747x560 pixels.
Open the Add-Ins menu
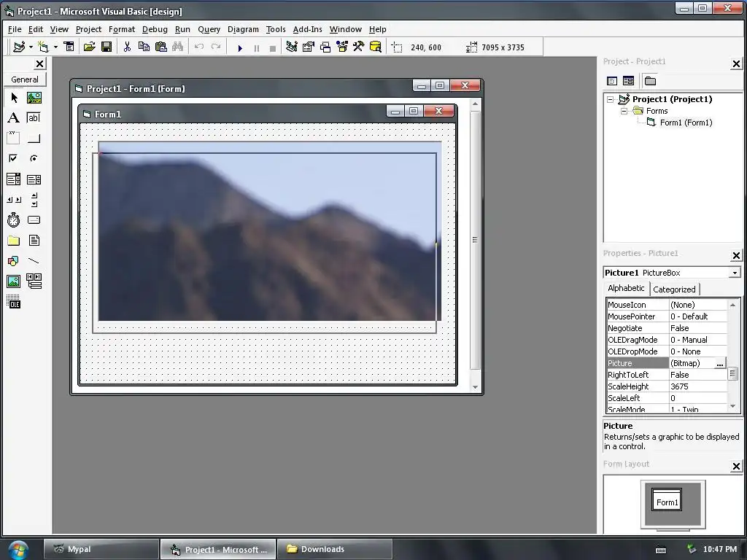click(307, 29)
